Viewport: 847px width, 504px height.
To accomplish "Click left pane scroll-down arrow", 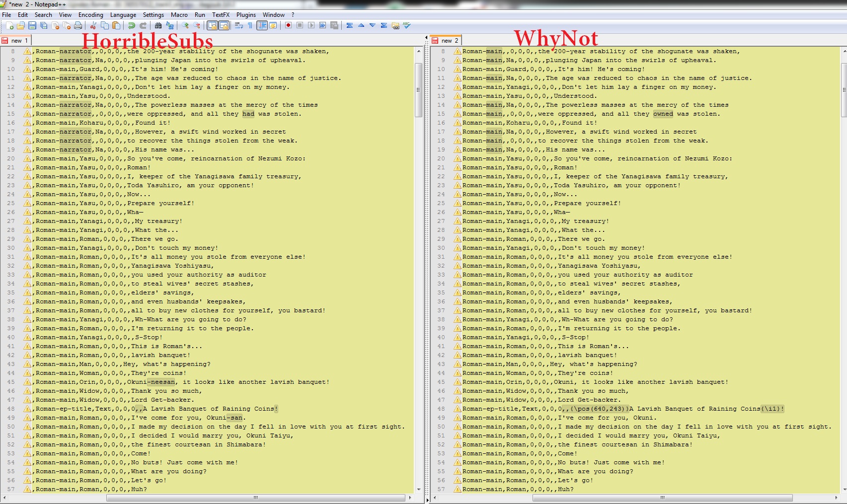I will tap(418, 489).
